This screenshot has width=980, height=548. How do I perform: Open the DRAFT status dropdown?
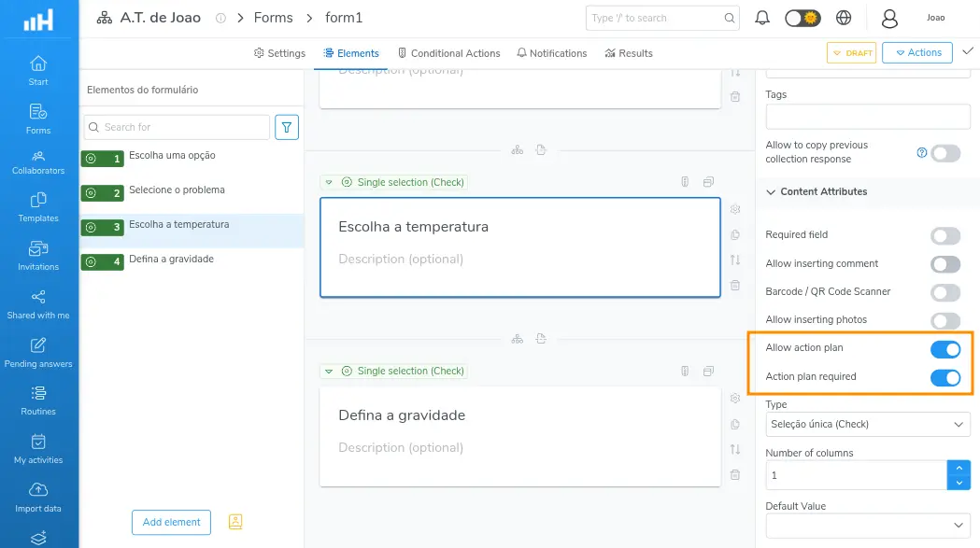[x=851, y=52]
